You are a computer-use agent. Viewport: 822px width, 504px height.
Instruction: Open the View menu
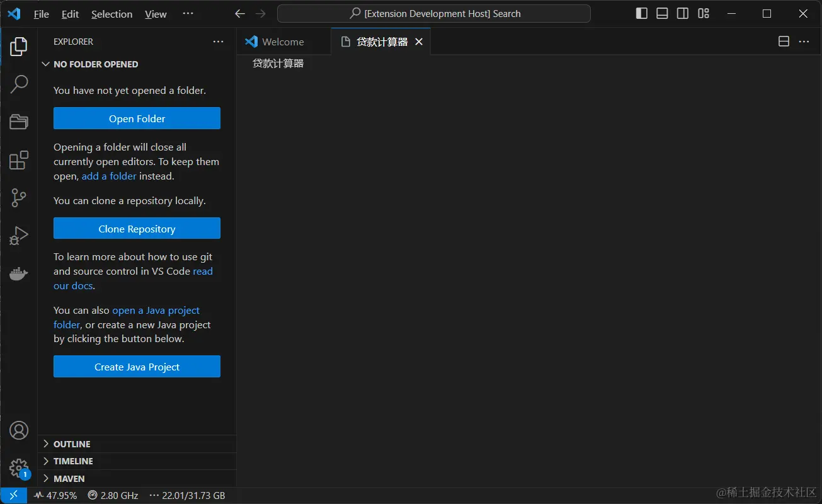(x=156, y=14)
